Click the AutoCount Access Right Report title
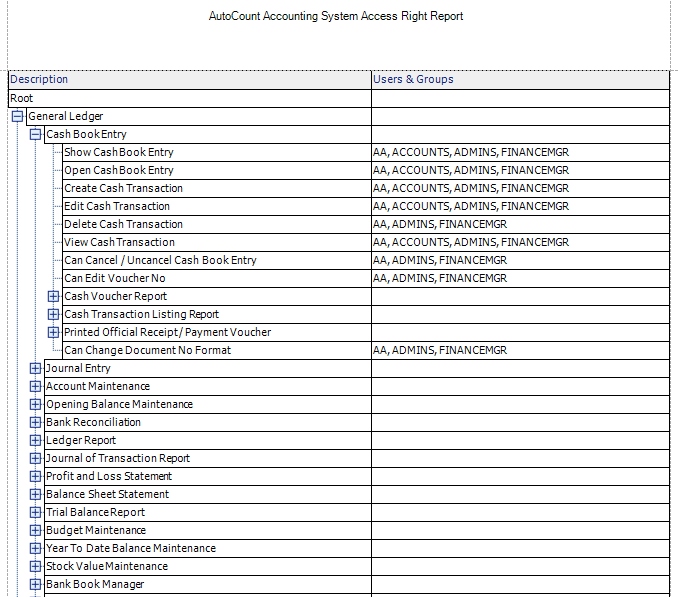Screen dimensions: 678x597 [x=336, y=16]
